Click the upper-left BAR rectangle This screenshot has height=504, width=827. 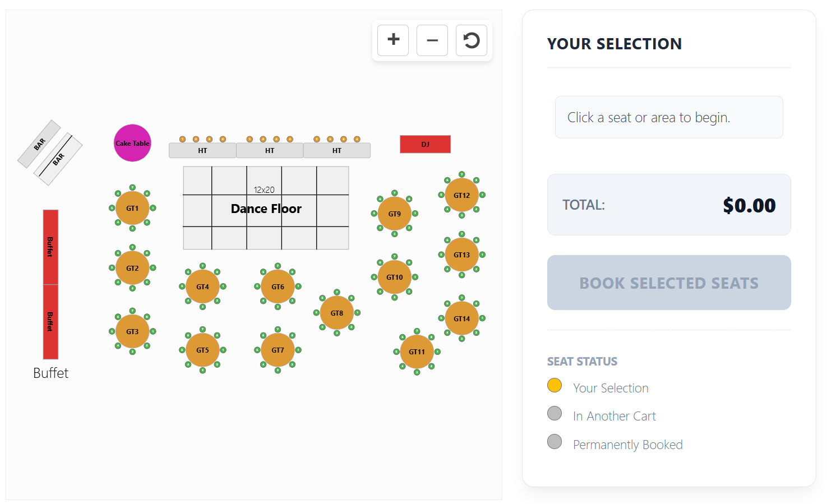(x=39, y=144)
